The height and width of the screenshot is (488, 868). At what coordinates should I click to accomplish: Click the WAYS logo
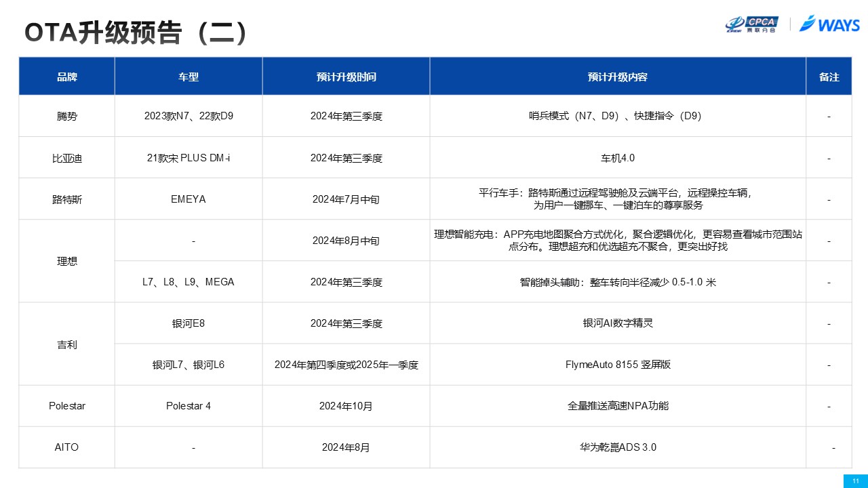tap(829, 24)
